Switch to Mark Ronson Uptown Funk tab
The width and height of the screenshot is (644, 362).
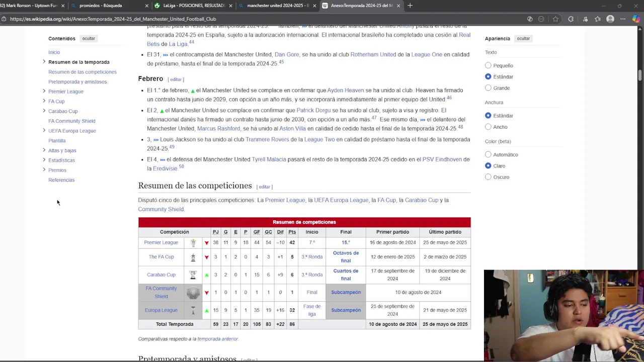pos(33,6)
